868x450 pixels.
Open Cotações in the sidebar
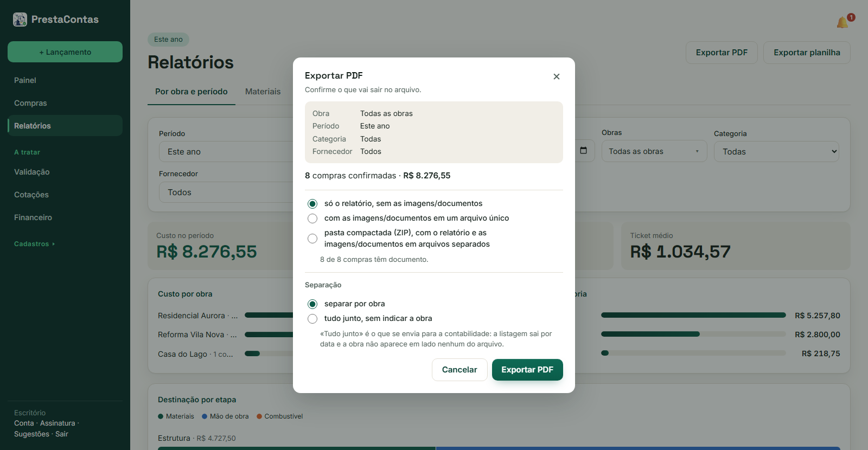coord(65,195)
